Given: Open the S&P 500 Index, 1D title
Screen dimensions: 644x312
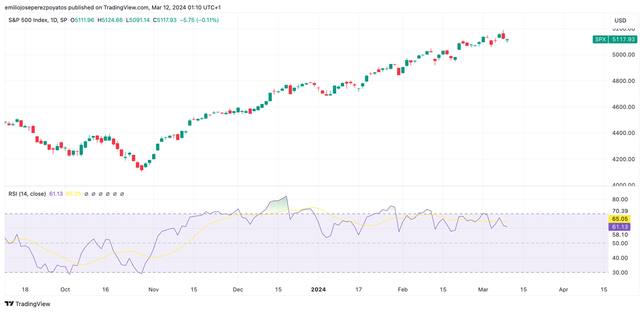Looking at the screenshot, I should point(38,20).
